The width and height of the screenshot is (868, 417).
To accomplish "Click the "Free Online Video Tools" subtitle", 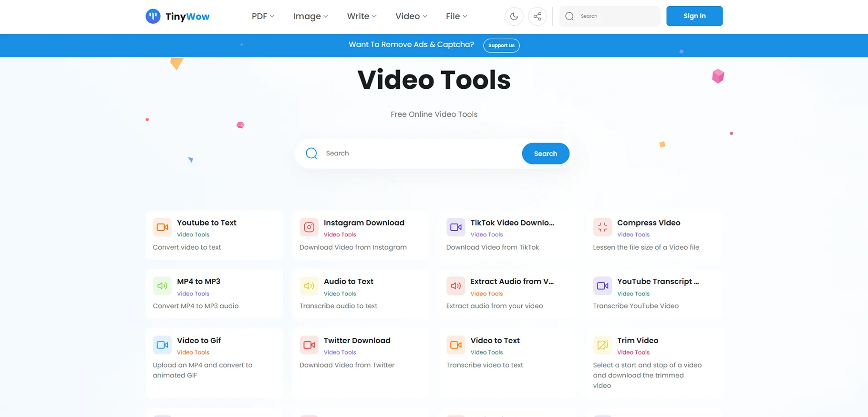I will [434, 114].
